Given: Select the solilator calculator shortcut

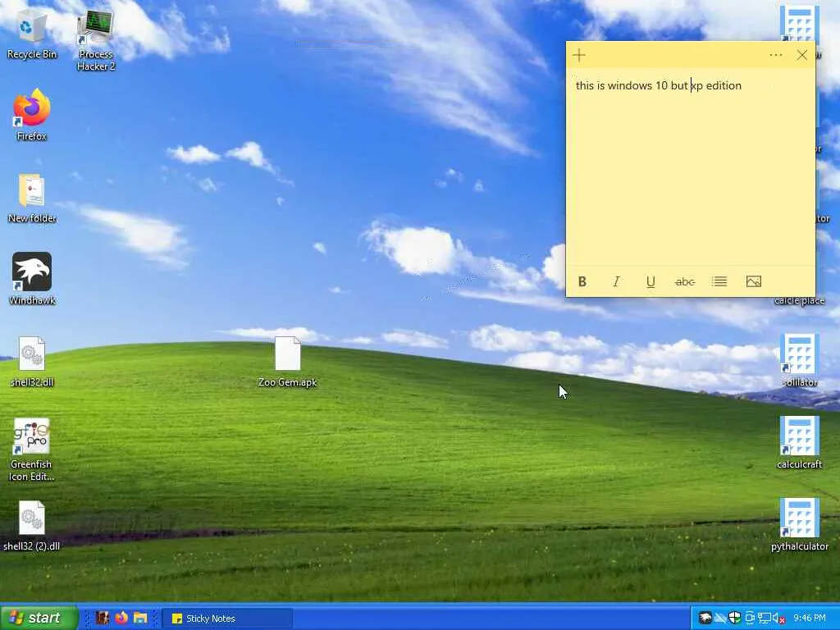Looking at the screenshot, I should pos(799,360).
